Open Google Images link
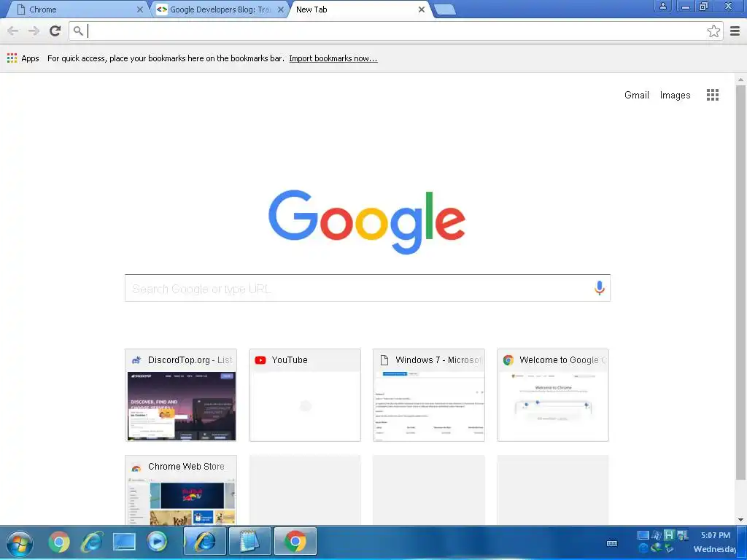The width and height of the screenshot is (747, 560). pyautogui.click(x=675, y=95)
